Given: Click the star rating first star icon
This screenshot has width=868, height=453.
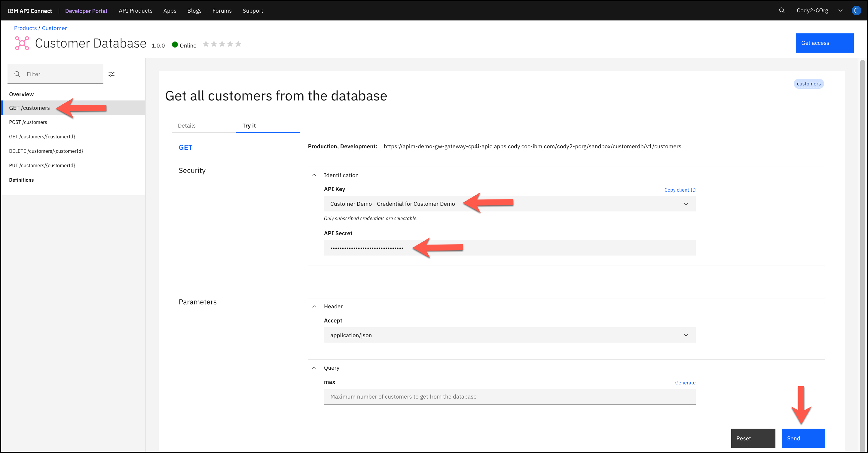Looking at the screenshot, I should pyautogui.click(x=206, y=44).
